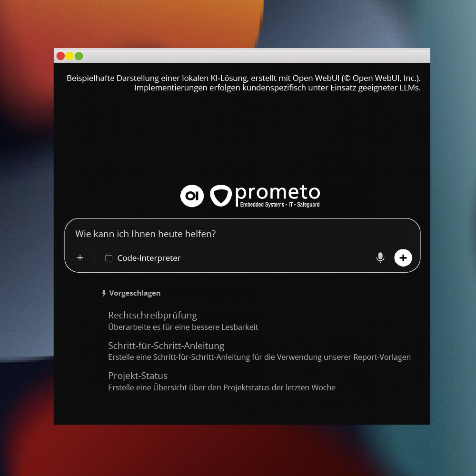Toggle the Code-Interpreter option label
Viewport: 476px width, 476px height.
tap(149, 258)
